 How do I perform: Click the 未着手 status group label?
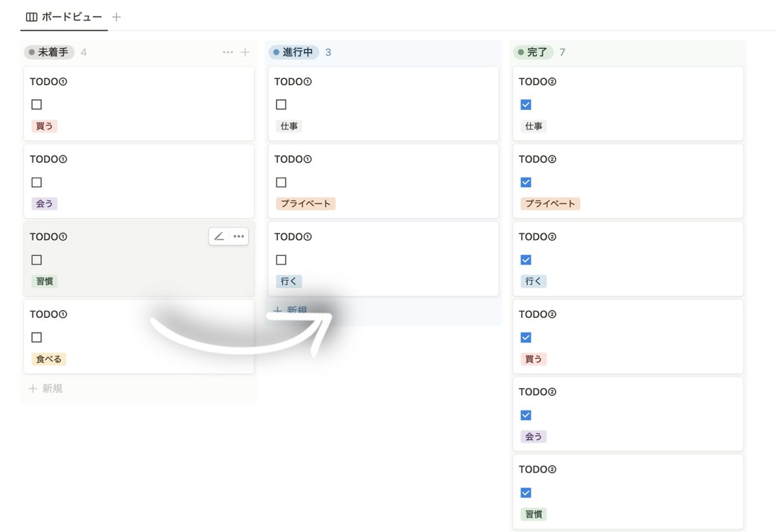coord(50,52)
